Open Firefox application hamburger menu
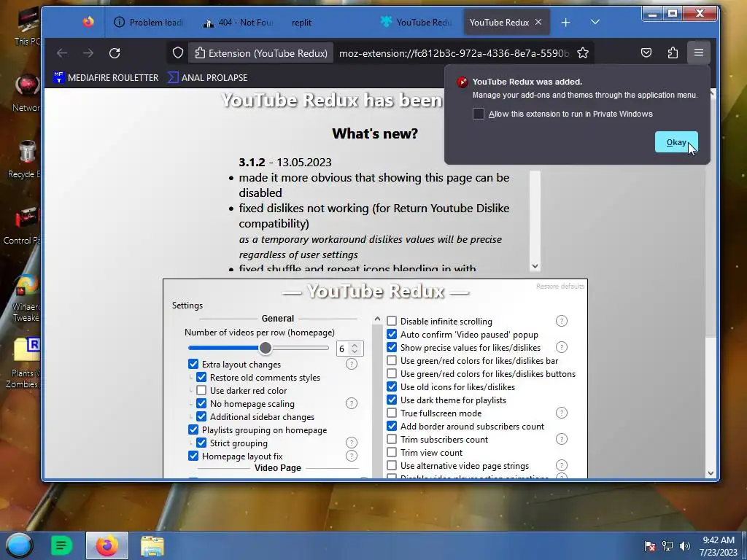The image size is (747, 560). pyautogui.click(x=698, y=52)
